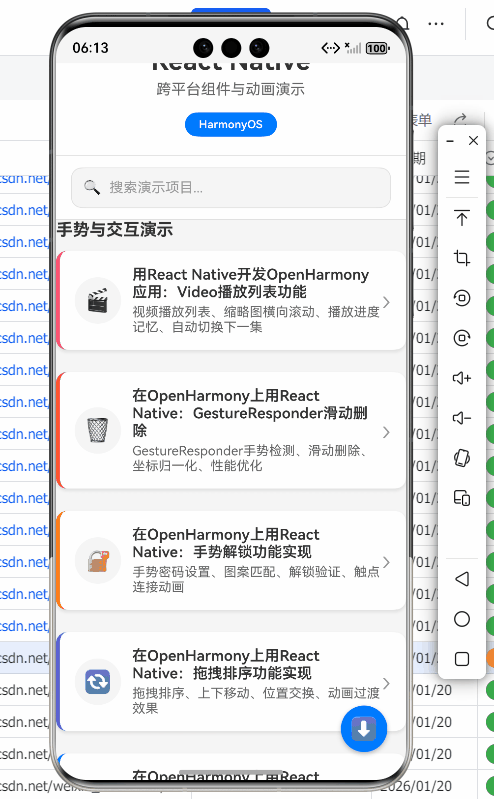Raise volume with the speaker plus icon
Viewport: 494px width, 799px height.
[462, 378]
